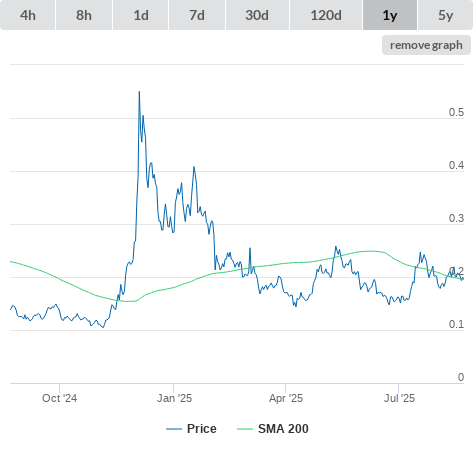
Task: Click the 0.5 y-axis value label
Action: (456, 112)
